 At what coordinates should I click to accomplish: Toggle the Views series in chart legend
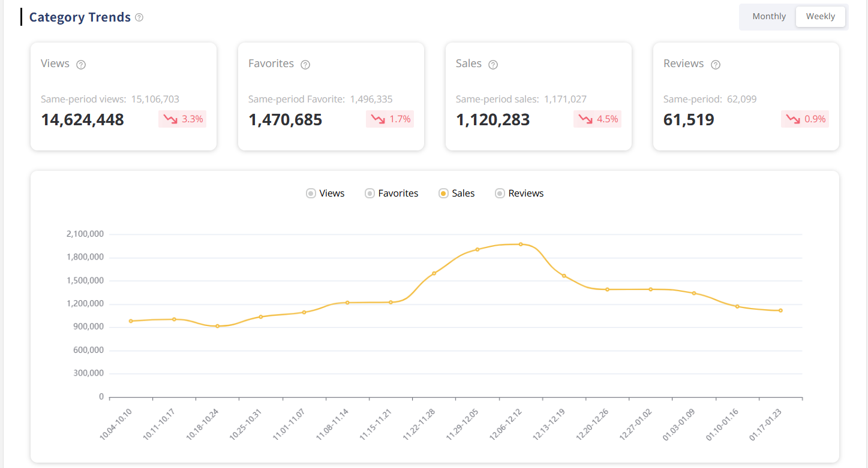coord(325,194)
